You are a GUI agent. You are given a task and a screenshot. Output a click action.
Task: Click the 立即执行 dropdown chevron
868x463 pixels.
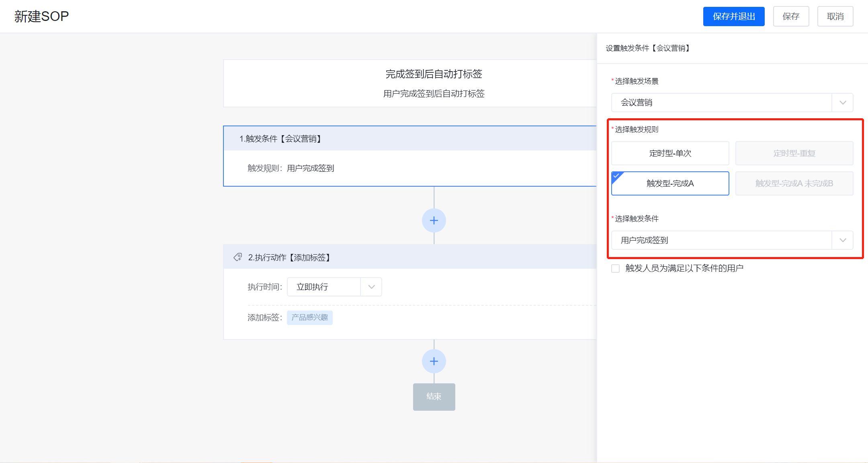[x=371, y=287]
